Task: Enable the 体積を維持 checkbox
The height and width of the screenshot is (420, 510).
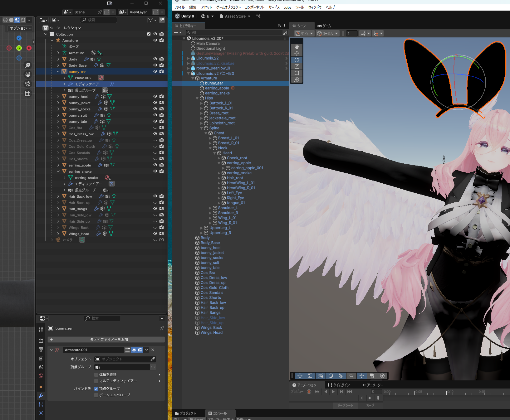Action: point(96,375)
